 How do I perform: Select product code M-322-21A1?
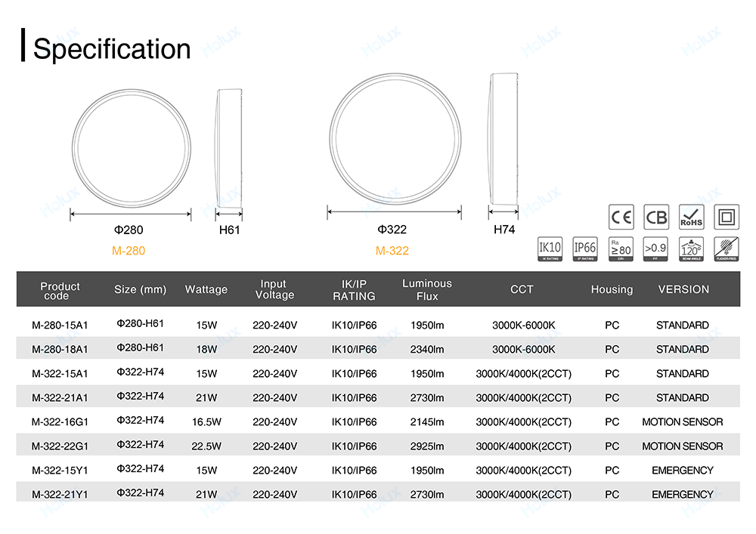pyautogui.click(x=60, y=398)
